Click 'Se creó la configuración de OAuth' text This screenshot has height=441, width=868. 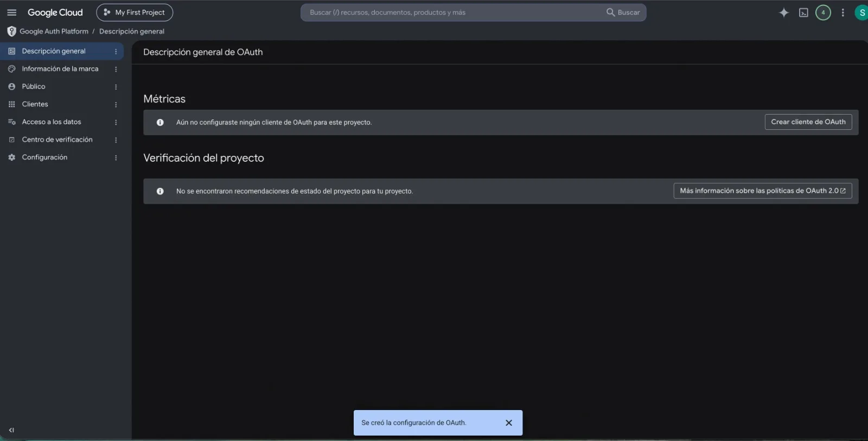pos(414,423)
